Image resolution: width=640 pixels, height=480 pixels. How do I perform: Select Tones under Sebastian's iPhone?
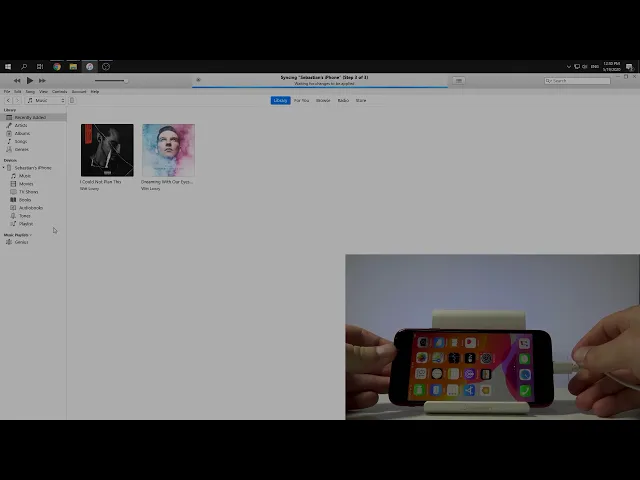click(x=25, y=215)
